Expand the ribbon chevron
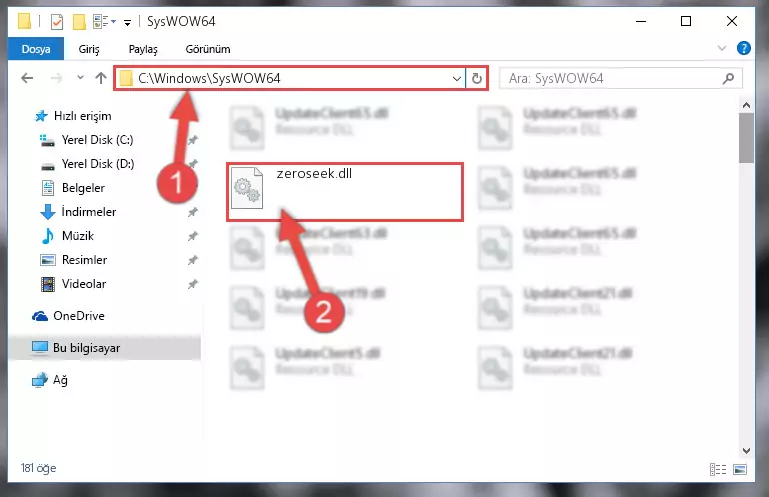Image resolution: width=769 pixels, height=497 pixels. point(721,49)
